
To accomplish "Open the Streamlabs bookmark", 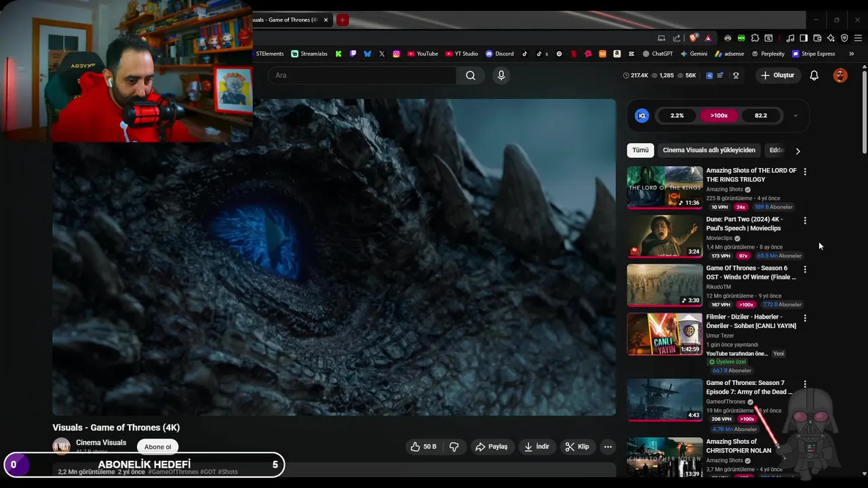I will (x=309, y=54).
